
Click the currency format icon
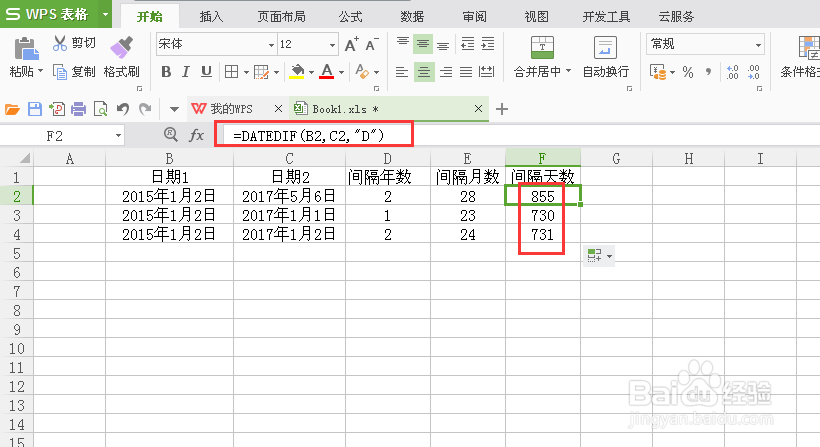(658, 72)
